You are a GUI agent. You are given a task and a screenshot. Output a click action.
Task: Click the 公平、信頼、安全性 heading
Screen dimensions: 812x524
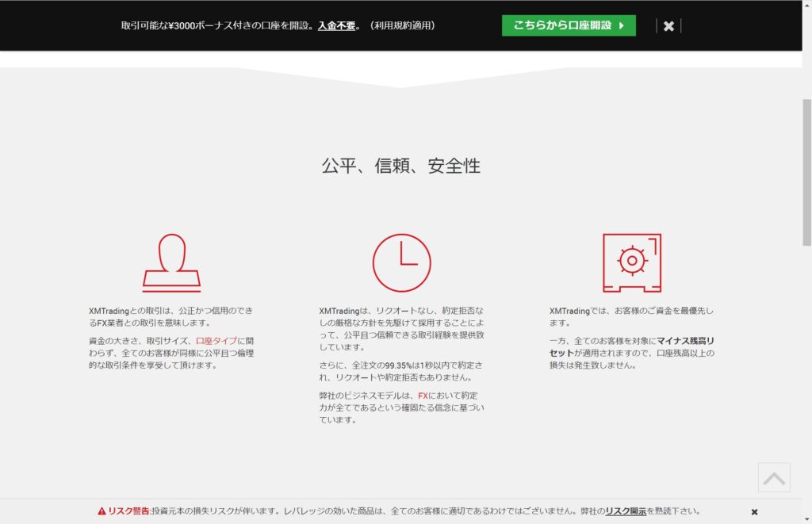(x=400, y=166)
